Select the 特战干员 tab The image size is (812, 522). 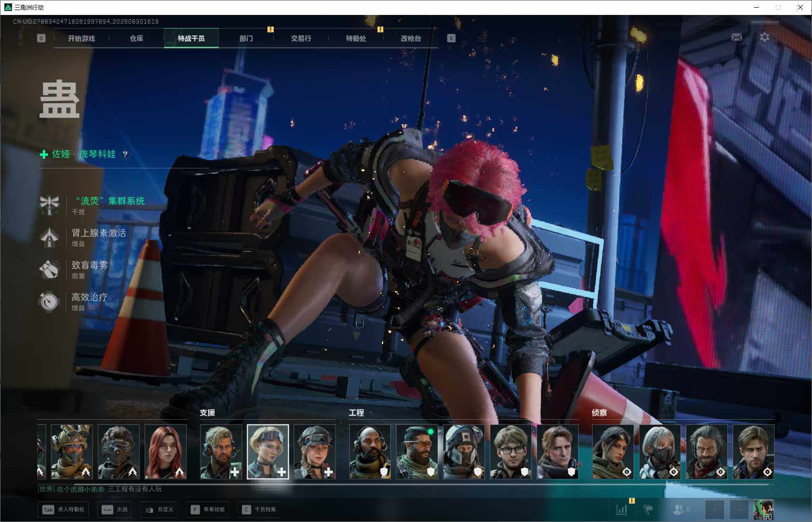pos(191,39)
